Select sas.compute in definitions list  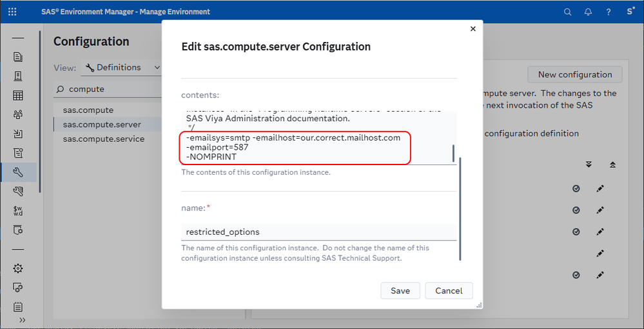(x=88, y=110)
